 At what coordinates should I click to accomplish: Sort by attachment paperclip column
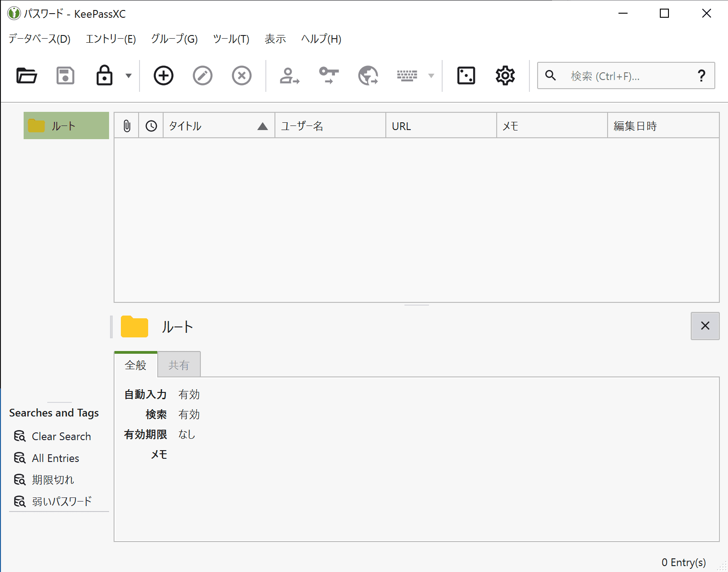(x=127, y=126)
